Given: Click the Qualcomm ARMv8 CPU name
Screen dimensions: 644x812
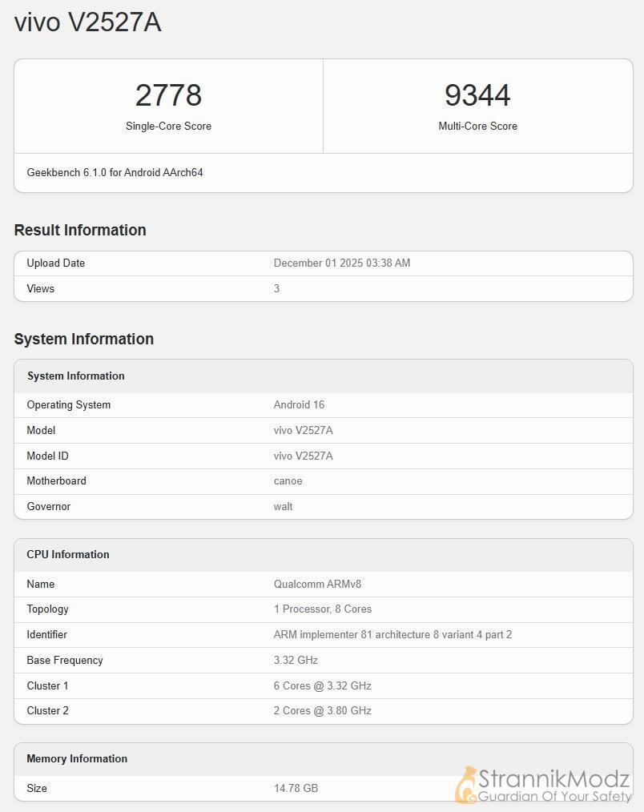Looking at the screenshot, I should 317,584.
